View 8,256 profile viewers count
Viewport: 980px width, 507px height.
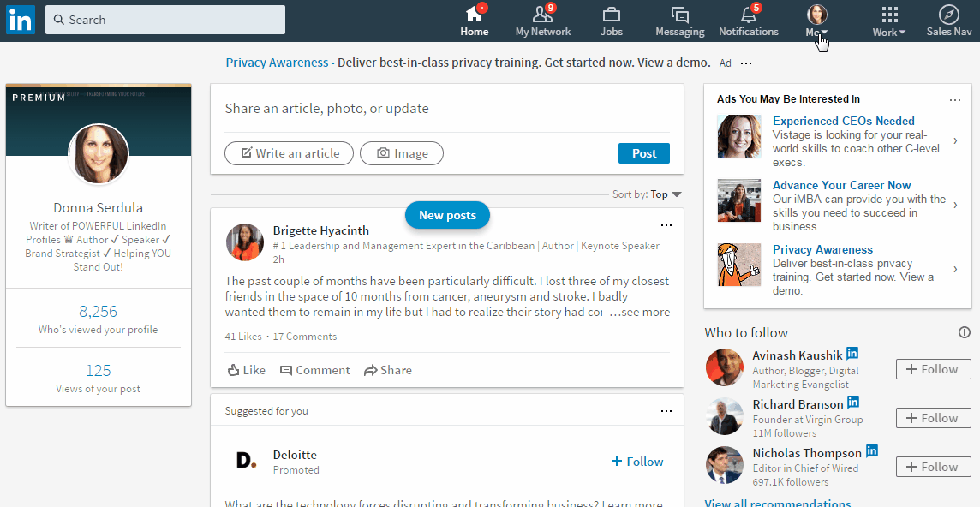[x=99, y=312]
